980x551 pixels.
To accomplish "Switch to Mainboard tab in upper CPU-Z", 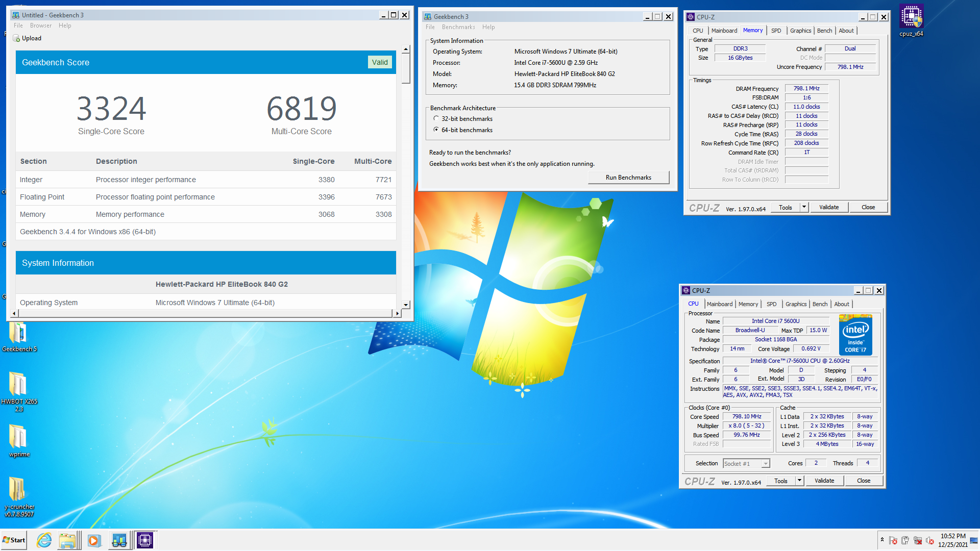I will click(724, 31).
